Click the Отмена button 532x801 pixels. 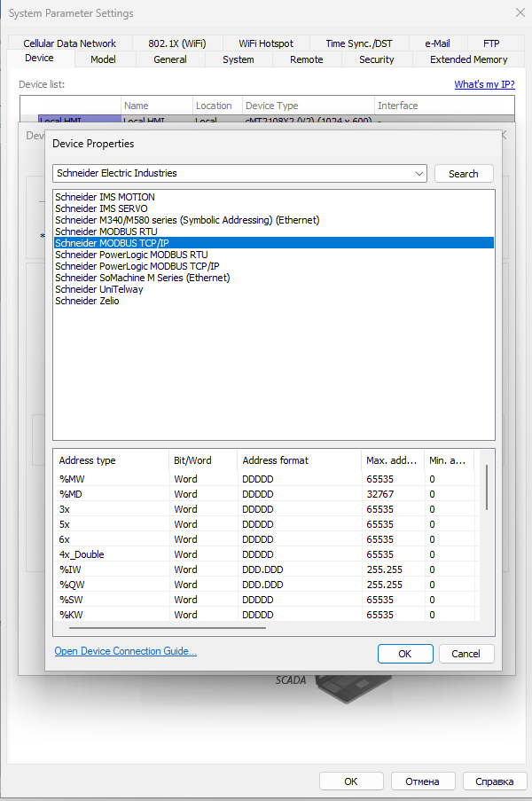coord(422,781)
